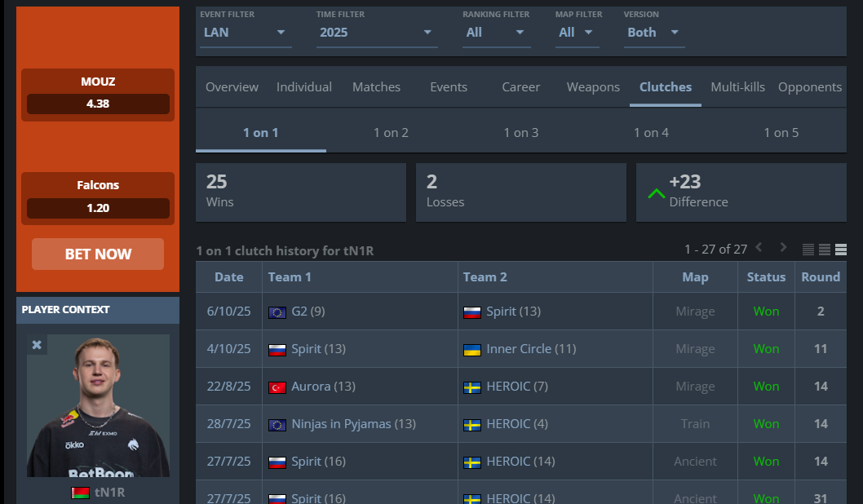The image size is (863, 504).
Task: Switch to the Matches tab
Action: [x=377, y=87]
